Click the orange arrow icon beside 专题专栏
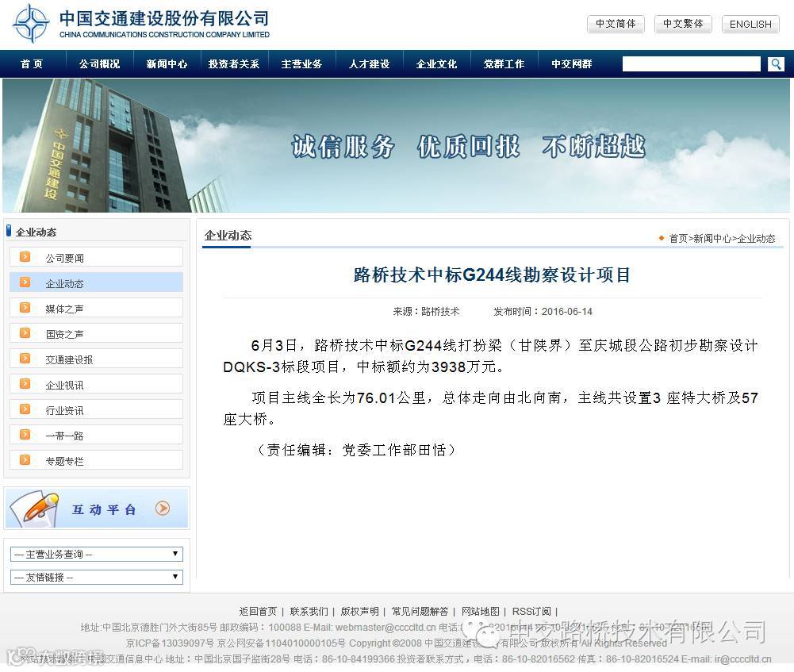Viewport: 794px width, 672px height. (x=25, y=460)
